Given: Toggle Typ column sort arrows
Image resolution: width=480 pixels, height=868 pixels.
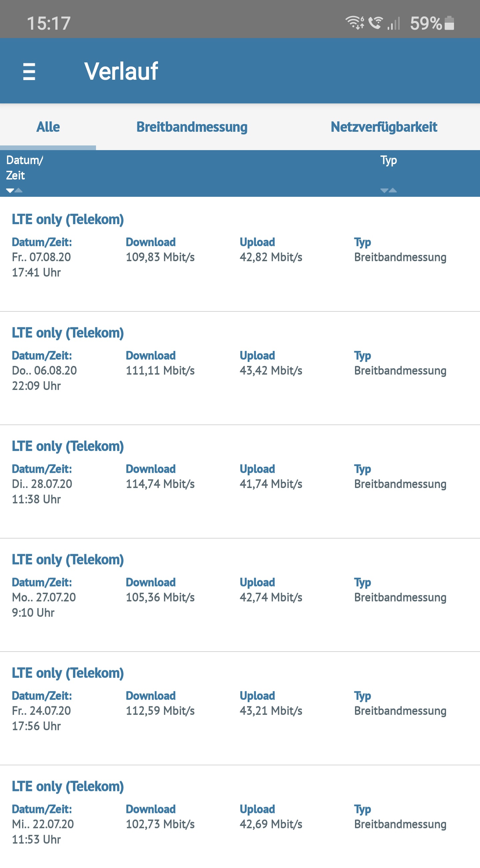Looking at the screenshot, I should coord(388,190).
